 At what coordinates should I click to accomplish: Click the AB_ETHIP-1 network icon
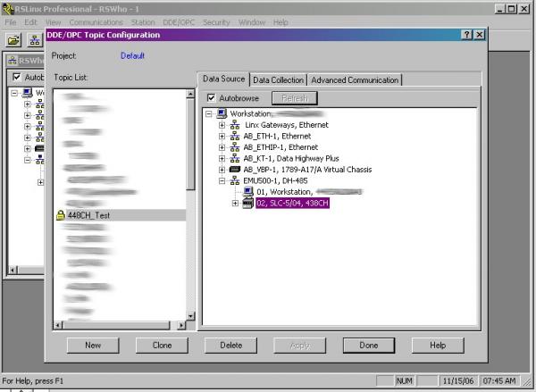(234, 147)
